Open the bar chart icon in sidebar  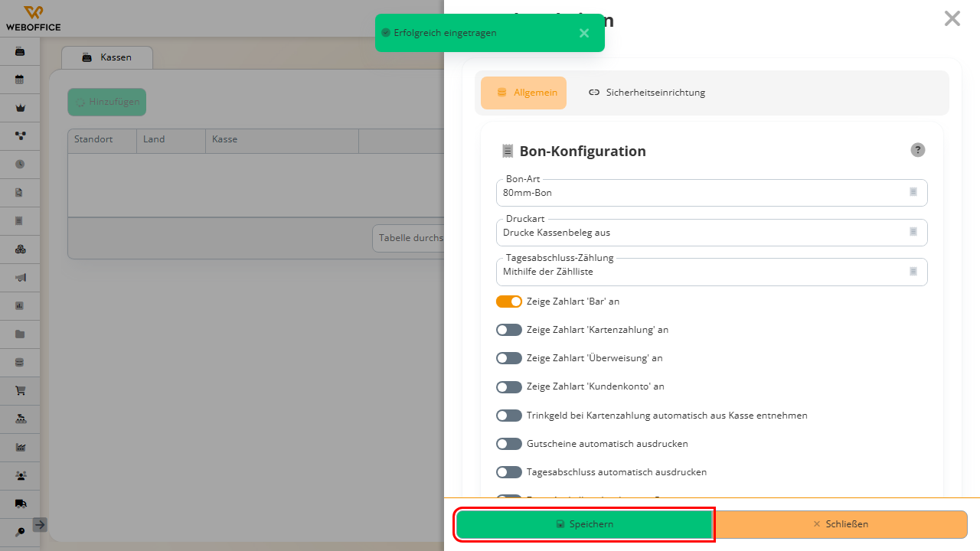click(x=20, y=305)
